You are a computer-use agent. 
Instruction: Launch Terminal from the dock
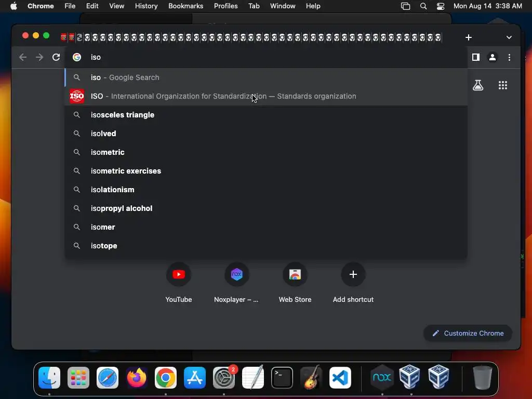tap(282, 377)
